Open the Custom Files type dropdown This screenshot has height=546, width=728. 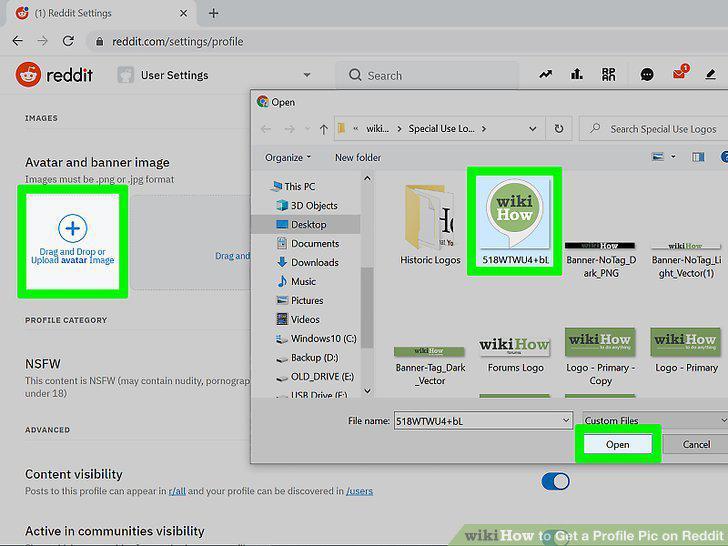pyautogui.click(x=655, y=421)
